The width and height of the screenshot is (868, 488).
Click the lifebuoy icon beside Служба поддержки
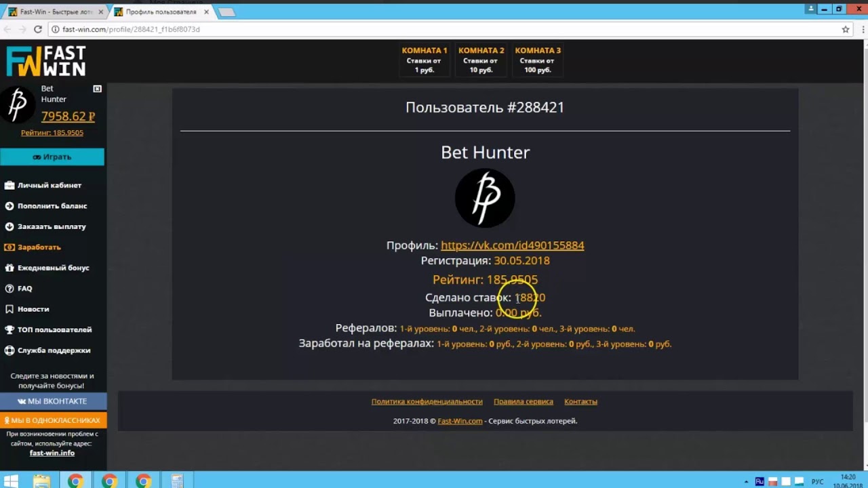(9, 350)
